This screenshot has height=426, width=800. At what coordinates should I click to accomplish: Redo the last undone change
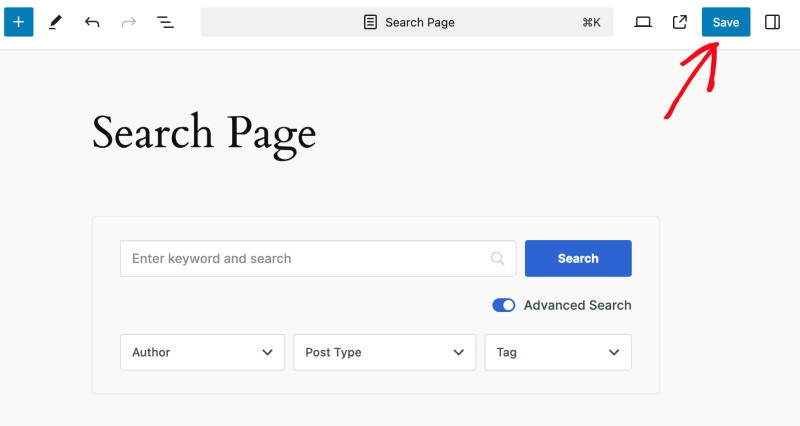(129, 22)
